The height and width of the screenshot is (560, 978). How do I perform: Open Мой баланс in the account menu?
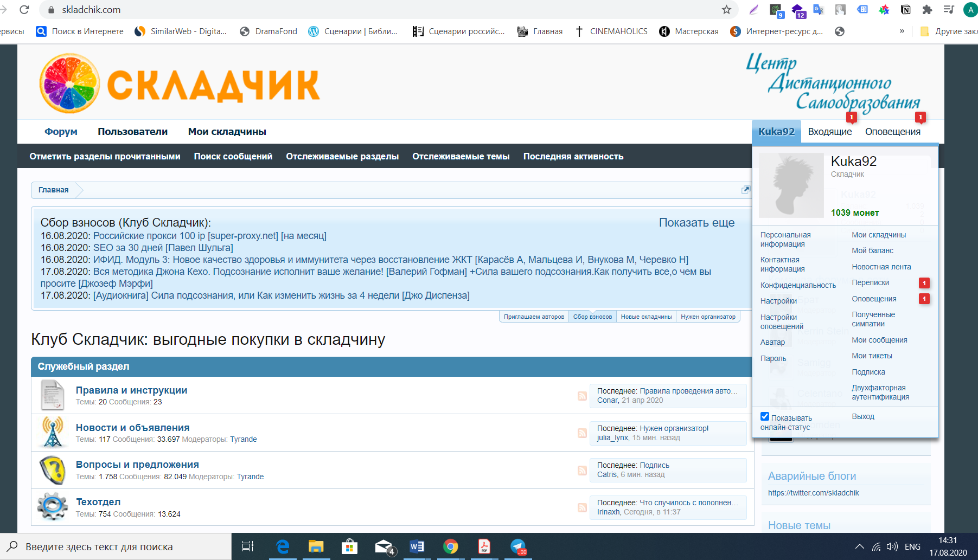tap(872, 250)
